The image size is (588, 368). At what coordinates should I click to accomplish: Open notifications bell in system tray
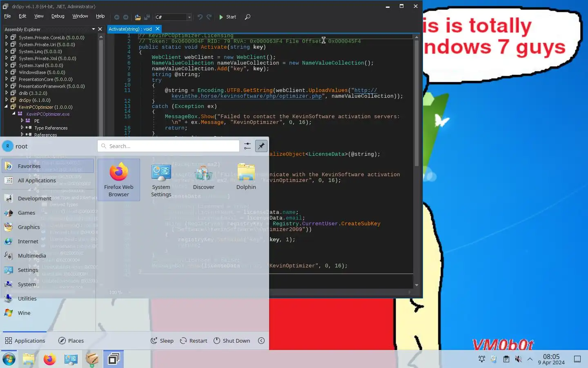point(482,359)
